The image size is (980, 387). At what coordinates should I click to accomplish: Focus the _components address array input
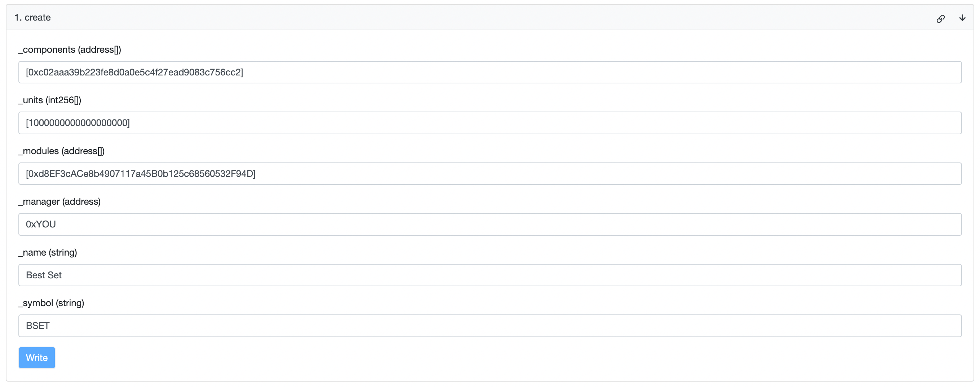(490, 72)
